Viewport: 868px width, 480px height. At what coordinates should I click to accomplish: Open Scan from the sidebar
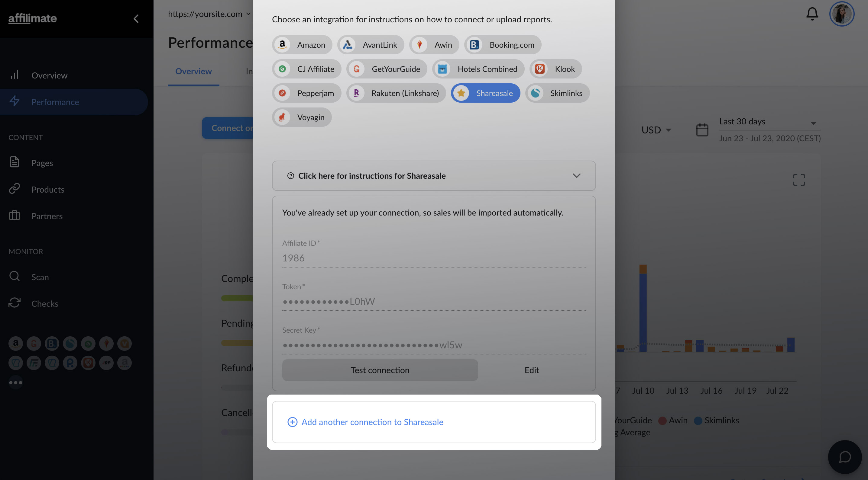click(x=40, y=277)
